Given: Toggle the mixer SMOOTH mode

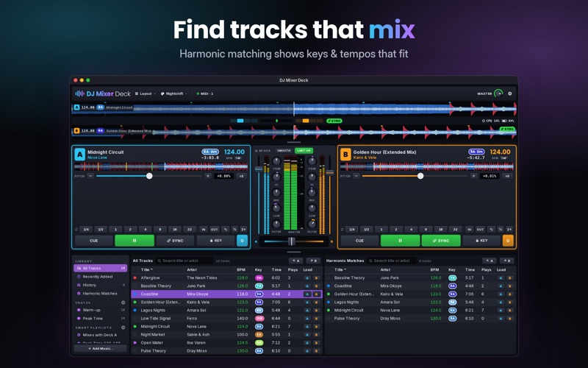Looking at the screenshot, I should coord(284,151).
